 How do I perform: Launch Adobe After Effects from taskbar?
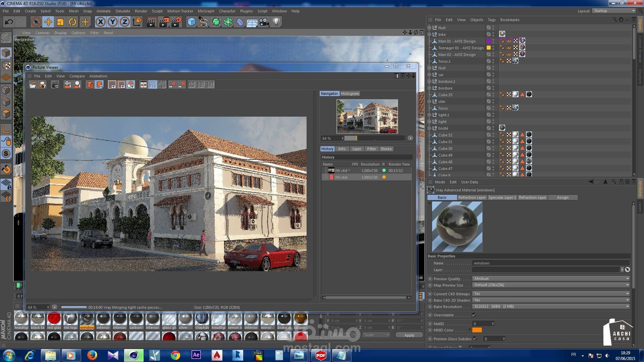(x=196, y=355)
